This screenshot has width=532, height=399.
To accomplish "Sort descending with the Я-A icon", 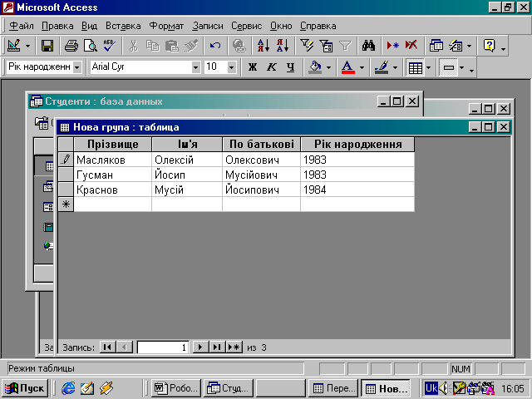I will (283, 46).
